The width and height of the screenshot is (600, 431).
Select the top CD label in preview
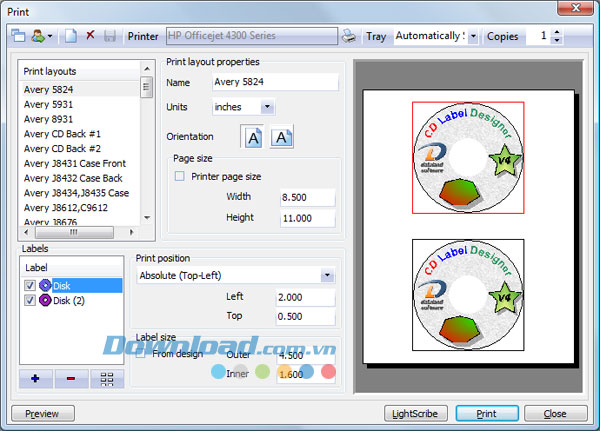pyautogui.click(x=468, y=158)
